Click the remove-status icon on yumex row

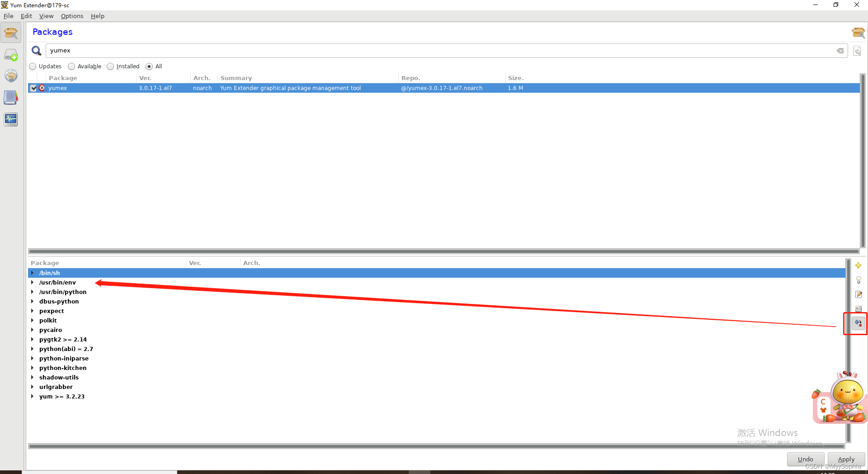pos(42,88)
